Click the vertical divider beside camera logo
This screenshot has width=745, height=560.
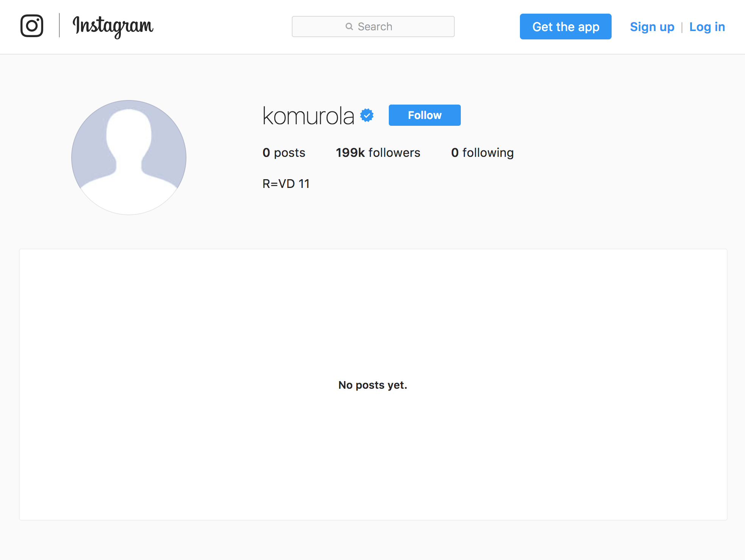pyautogui.click(x=59, y=25)
